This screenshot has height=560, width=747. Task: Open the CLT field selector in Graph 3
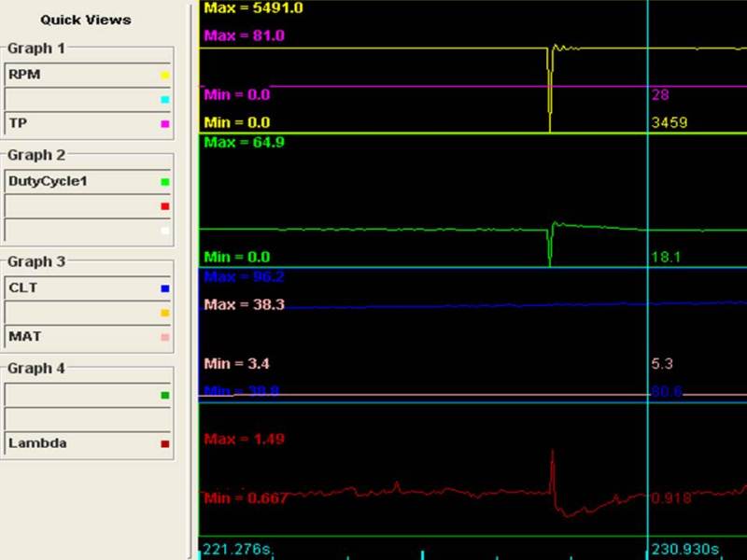click(x=82, y=287)
